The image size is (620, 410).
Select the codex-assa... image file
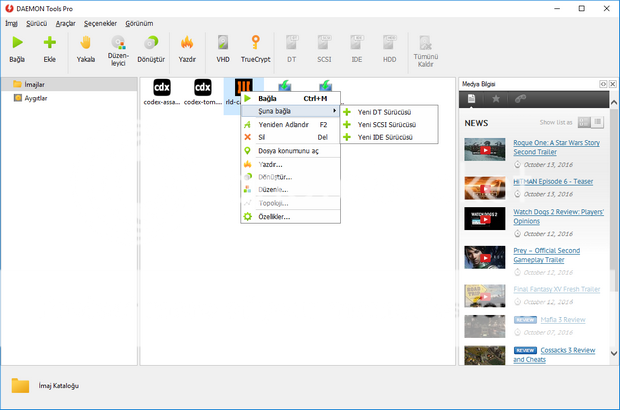point(162,92)
